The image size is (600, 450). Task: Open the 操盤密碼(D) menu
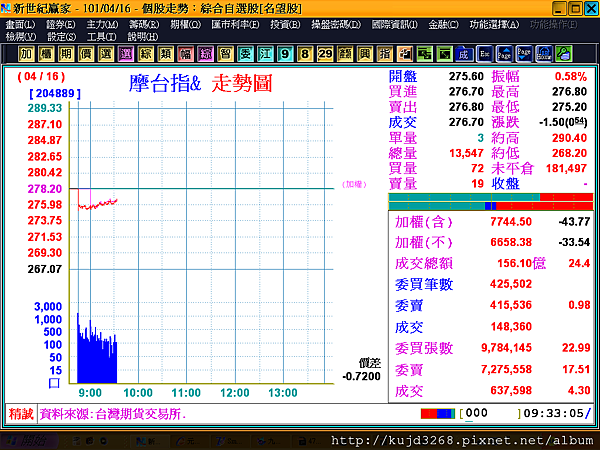pos(336,25)
